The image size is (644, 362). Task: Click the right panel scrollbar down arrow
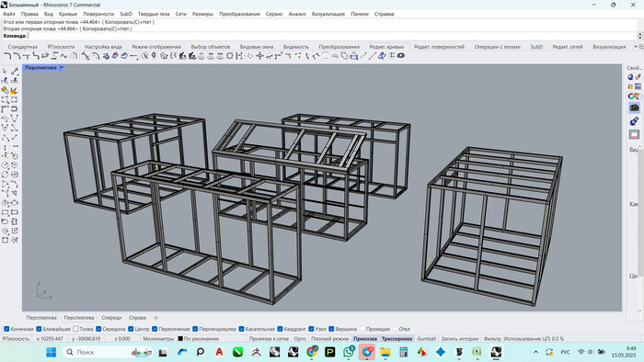(639, 311)
